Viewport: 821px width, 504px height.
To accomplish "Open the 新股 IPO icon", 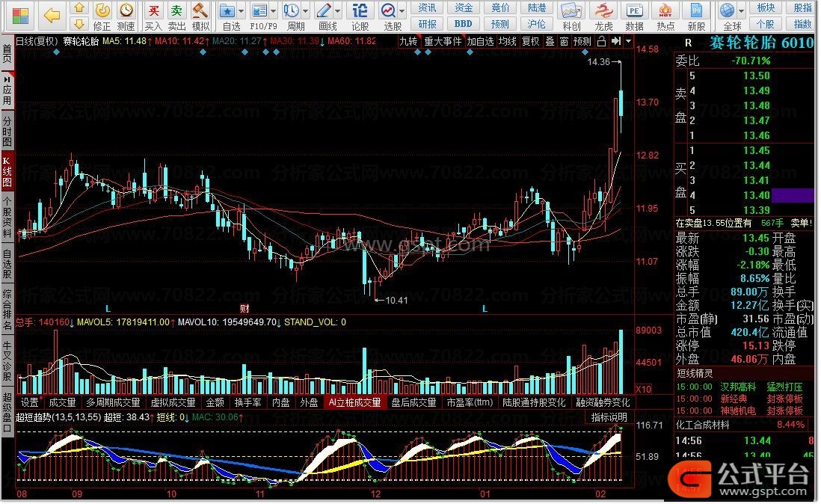I will (x=696, y=10).
